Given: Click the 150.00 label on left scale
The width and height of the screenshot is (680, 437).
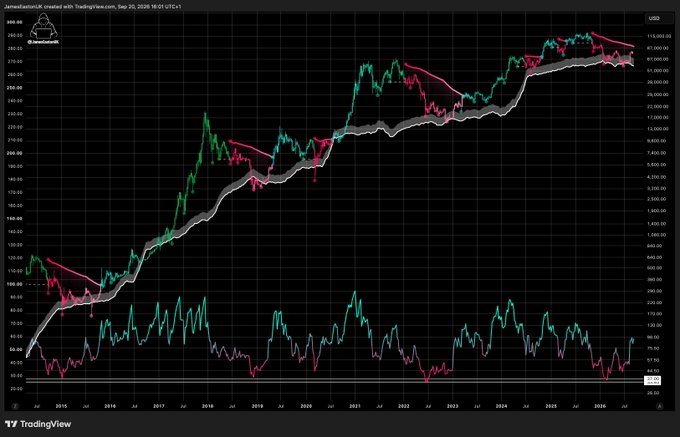Looking at the screenshot, I should (x=15, y=218).
